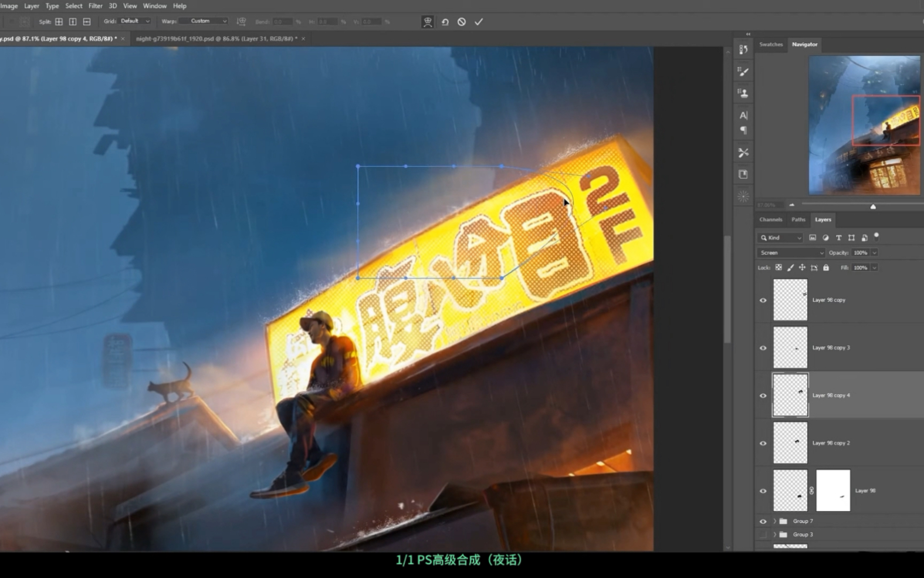The width and height of the screenshot is (924, 578).
Task: Lock layer position icon
Action: (802, 268)
